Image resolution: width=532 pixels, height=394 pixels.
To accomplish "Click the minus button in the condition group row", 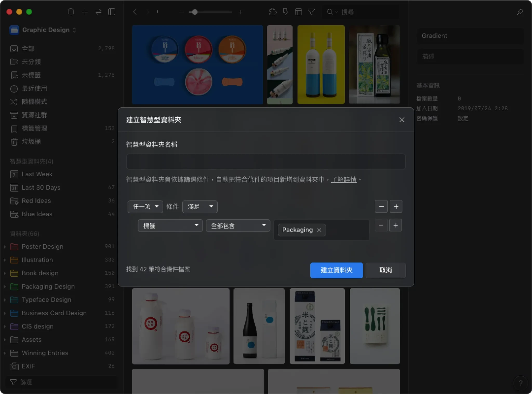I will [381, 206].
